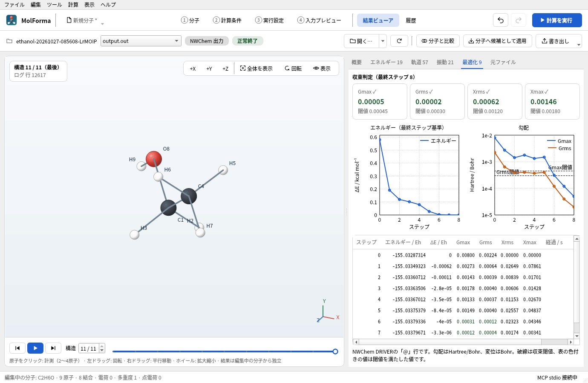Switch to the 振動 21 tab
The width and height of the screenshot is (588, 383).
pos(445,62)
